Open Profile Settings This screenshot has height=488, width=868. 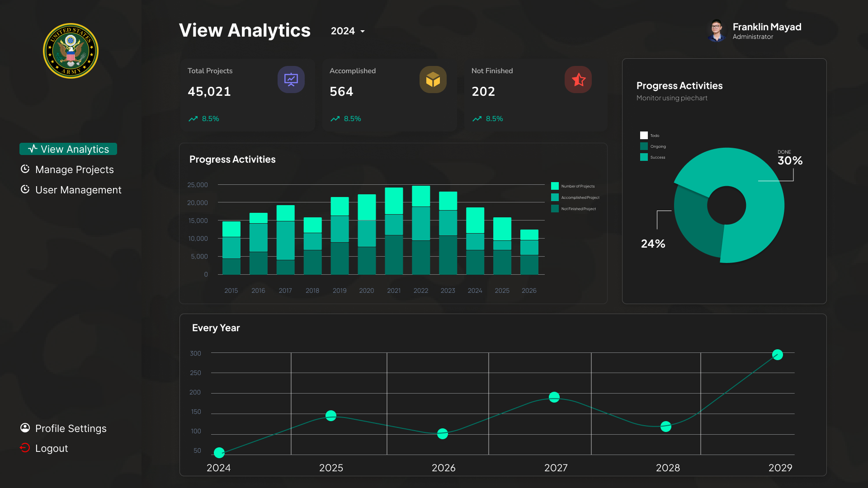pos(64,428)
